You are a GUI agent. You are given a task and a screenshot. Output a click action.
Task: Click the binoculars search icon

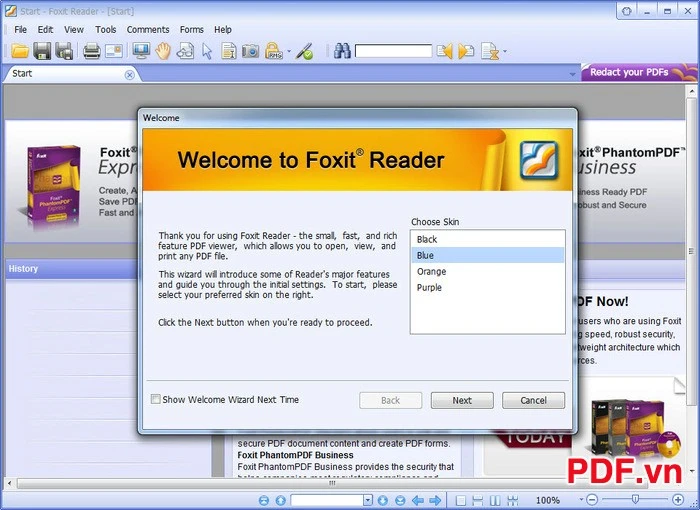342,51
